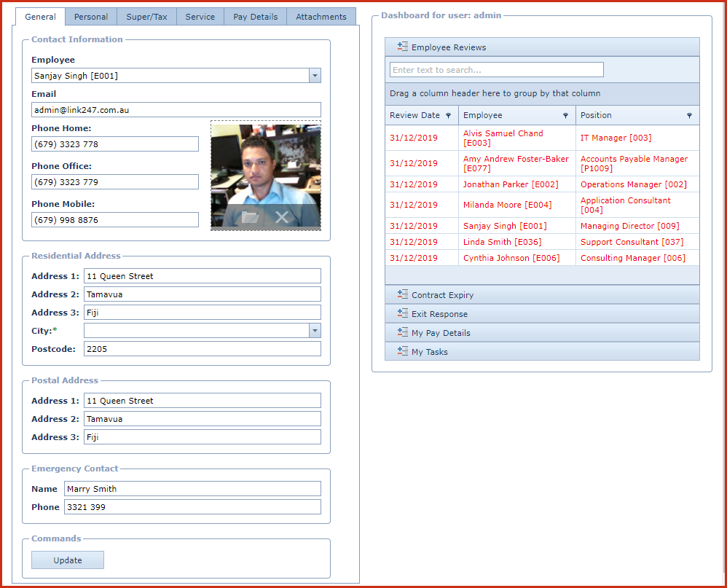Open the Super/Tax tab
Screen dimensions: 727x588
(x=146, y=17)
